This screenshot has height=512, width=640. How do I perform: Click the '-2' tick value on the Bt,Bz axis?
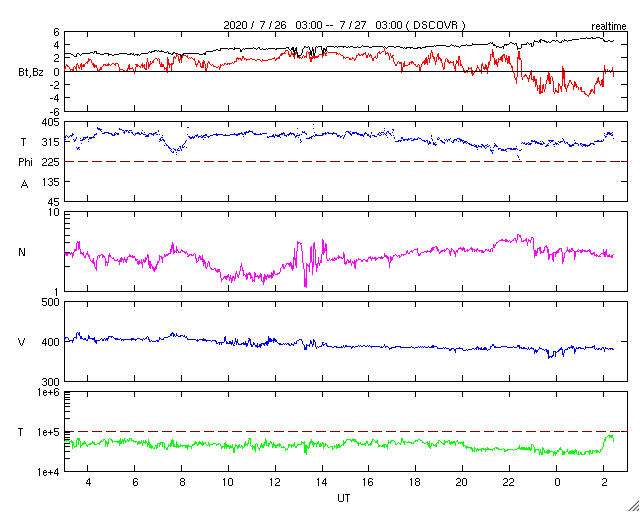(x=55, y=85)
